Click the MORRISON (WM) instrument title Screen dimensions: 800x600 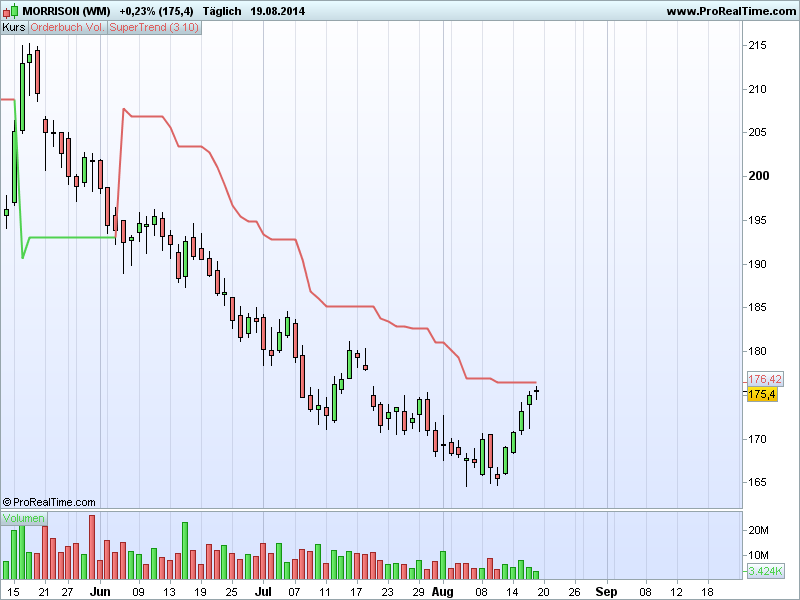[x=66, y=11]
